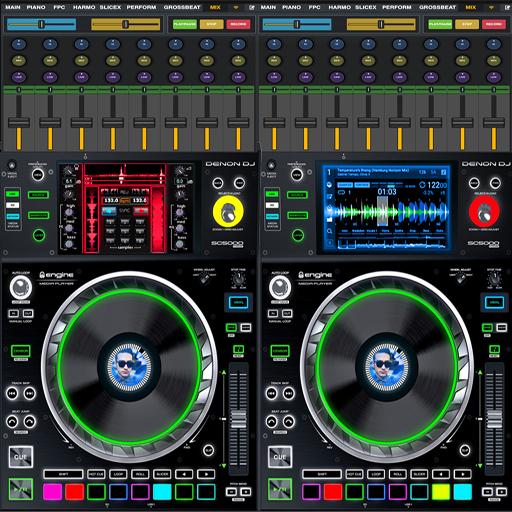Open PERFORM tab in left panel
The width and height of the screenshot is (512, 512).
141,7
